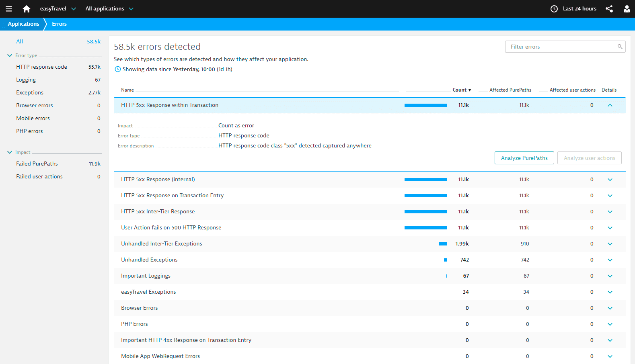The image size is (635, 364).
Task: Open the hamburger navigation menu
Action: click(9, 9)
